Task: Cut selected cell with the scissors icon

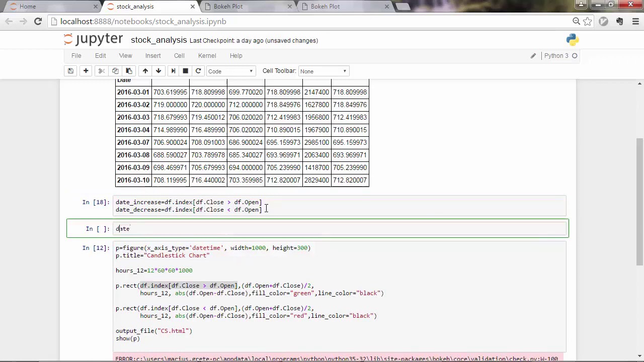Action: (x=101, y=71)
